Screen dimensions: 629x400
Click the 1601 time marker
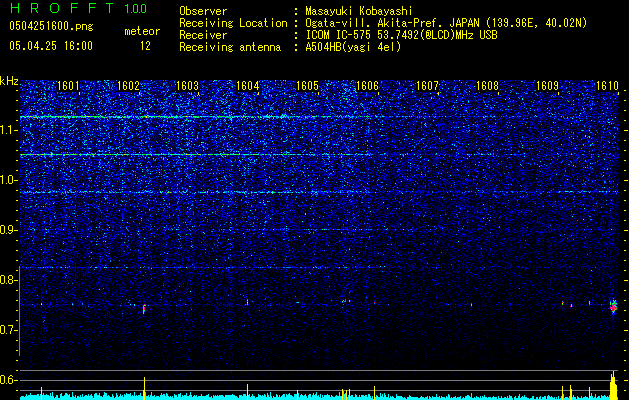point(68,86)
